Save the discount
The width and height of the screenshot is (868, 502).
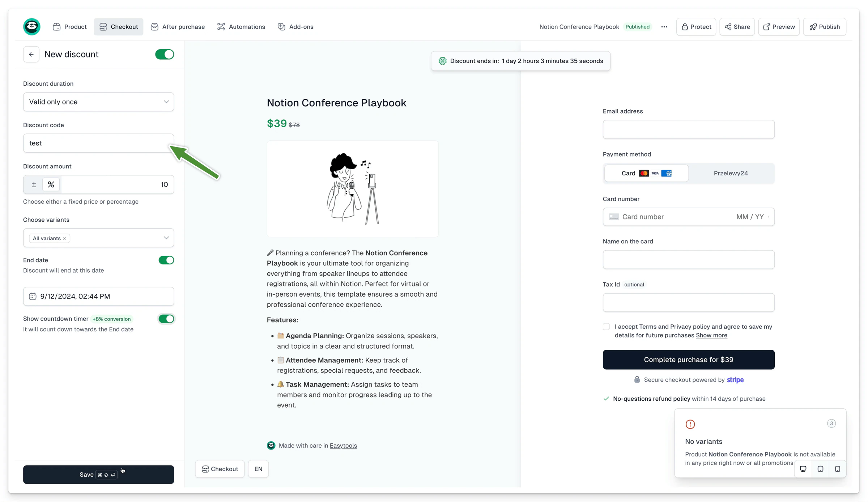pos(98,475)
